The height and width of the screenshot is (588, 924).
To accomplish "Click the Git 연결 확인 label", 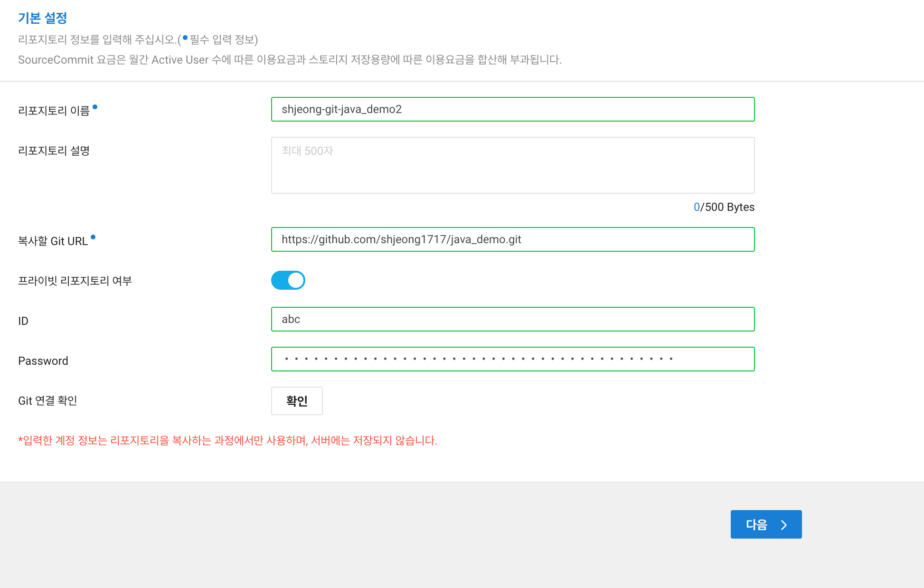I will pos(47,401).
